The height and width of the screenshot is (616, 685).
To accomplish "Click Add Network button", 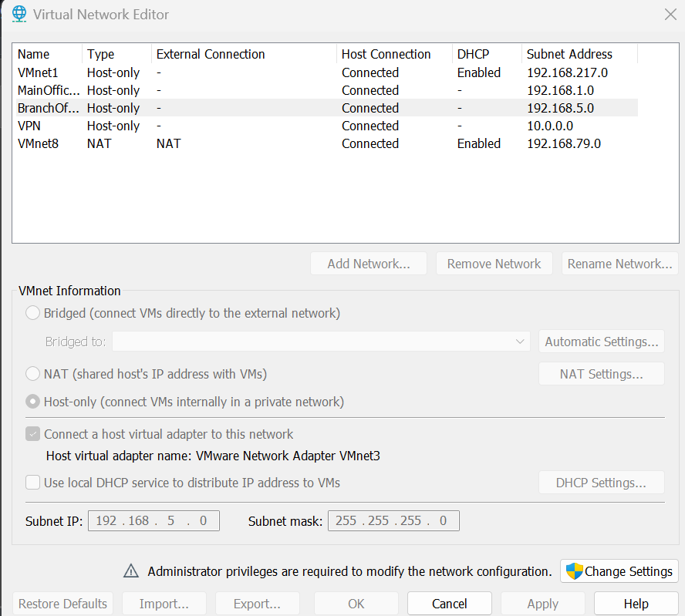I will (369, 264).
